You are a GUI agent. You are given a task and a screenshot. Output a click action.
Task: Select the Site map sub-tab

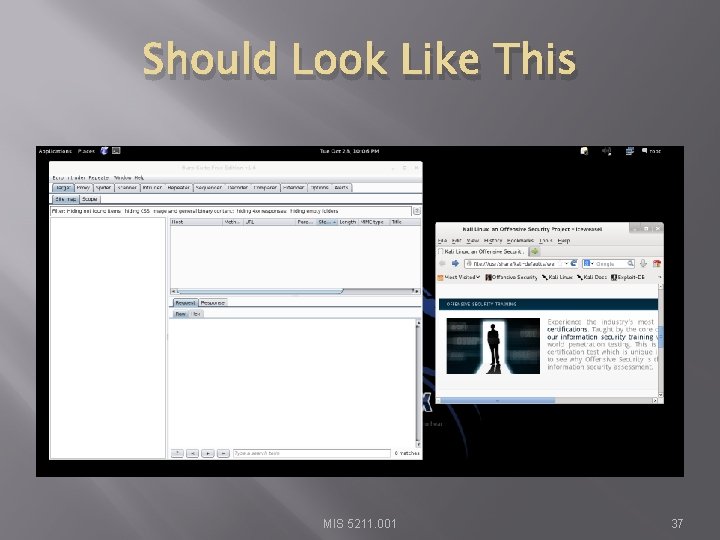tap(66, 199)
